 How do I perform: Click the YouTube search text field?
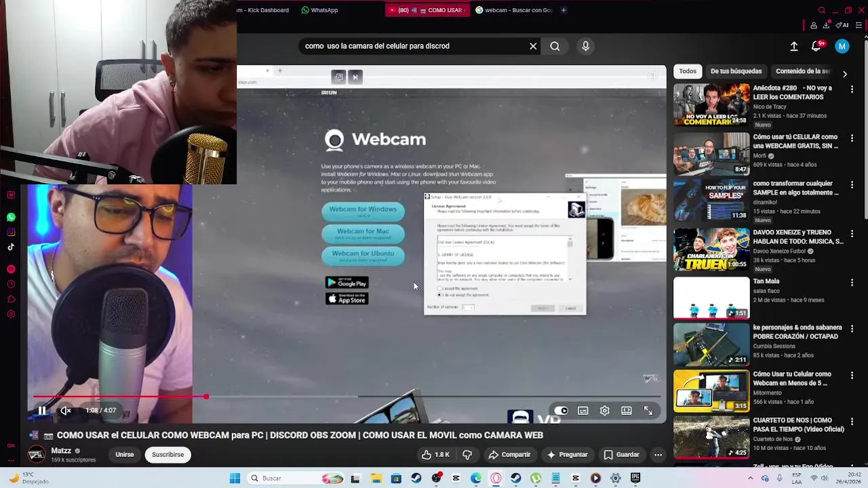pos(414,46)
